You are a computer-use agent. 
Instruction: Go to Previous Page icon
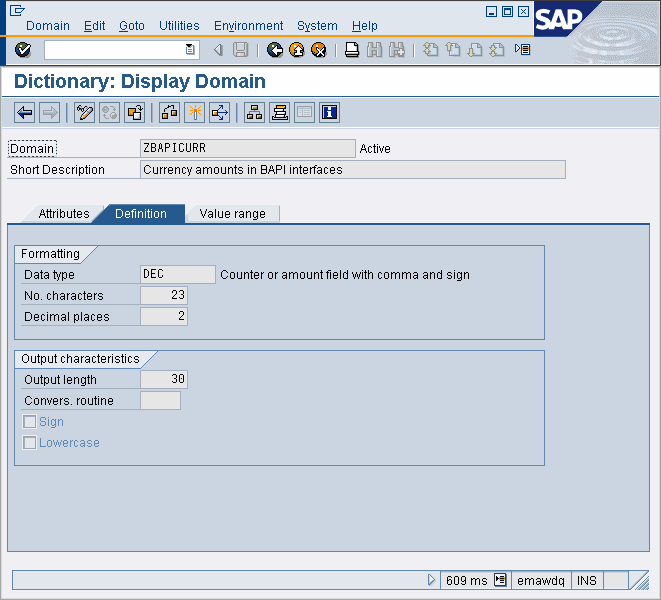click(453, 50)
